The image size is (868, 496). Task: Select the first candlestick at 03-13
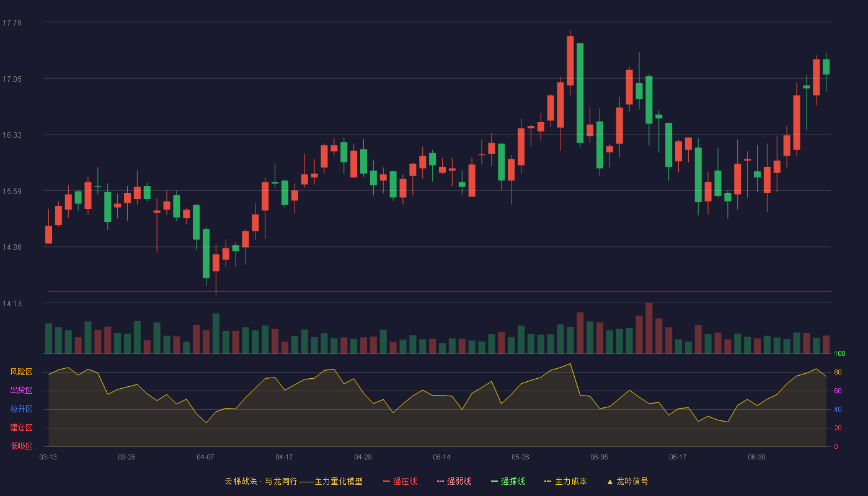(48, 234)
